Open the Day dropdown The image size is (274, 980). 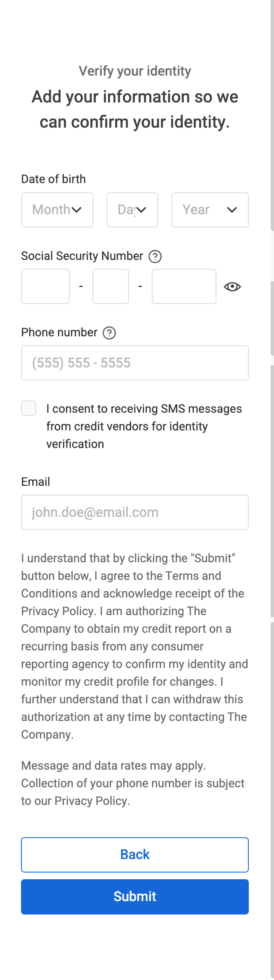click(x=132, y=210)
